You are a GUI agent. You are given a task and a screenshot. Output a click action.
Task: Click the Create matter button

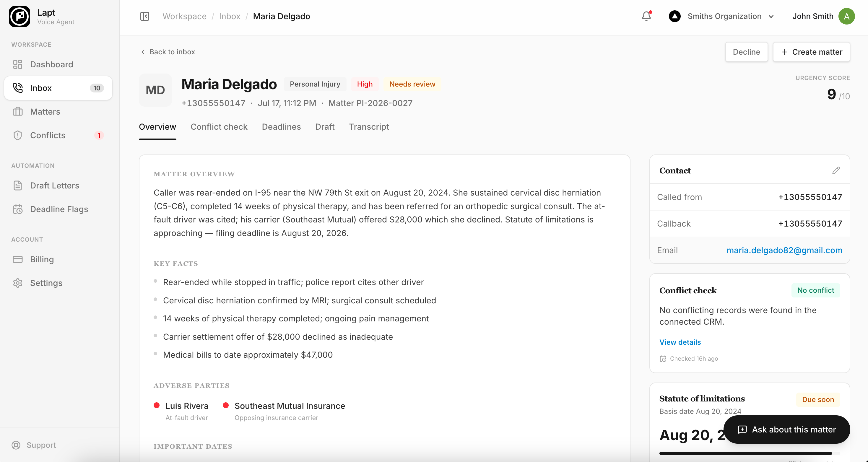pyautogui.click(x=811, y=52)
